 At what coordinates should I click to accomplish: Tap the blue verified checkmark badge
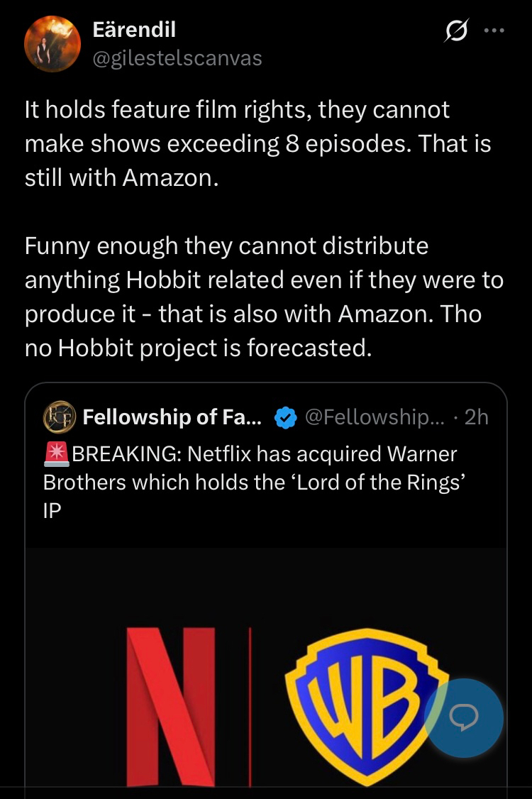point(285,418)
